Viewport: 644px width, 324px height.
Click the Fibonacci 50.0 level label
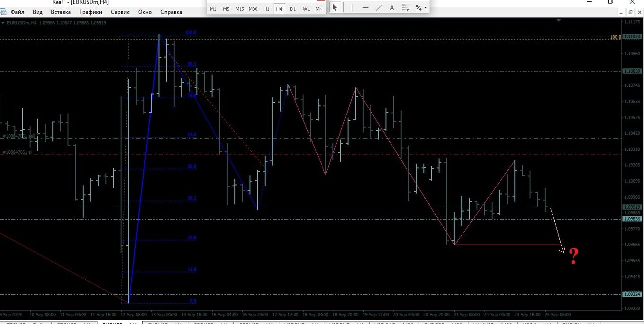pos(192,166)
